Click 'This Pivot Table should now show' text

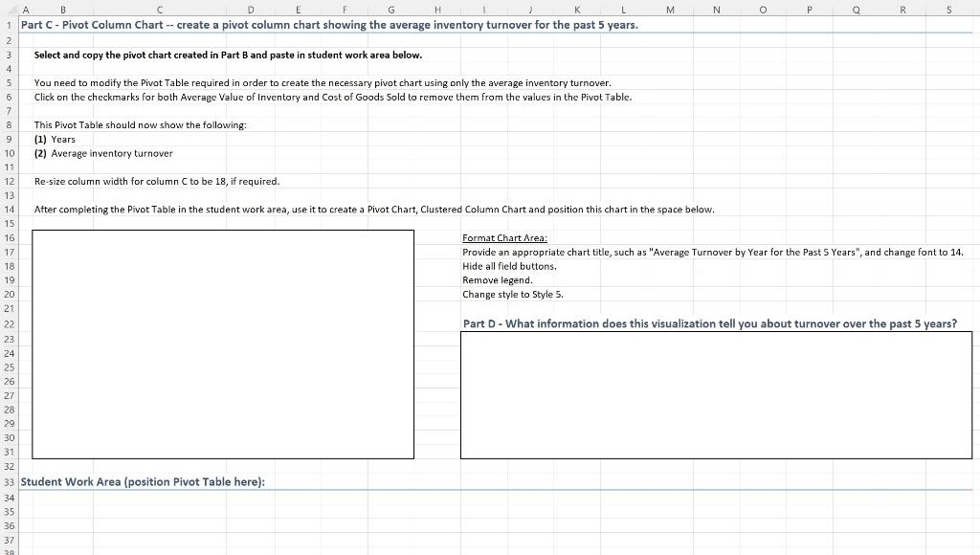(x=140, y=125)
